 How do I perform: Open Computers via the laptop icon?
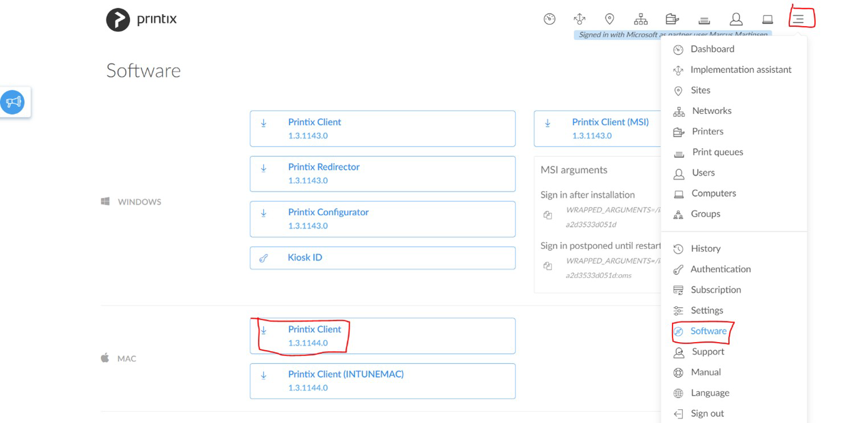[x=767, y=19]
